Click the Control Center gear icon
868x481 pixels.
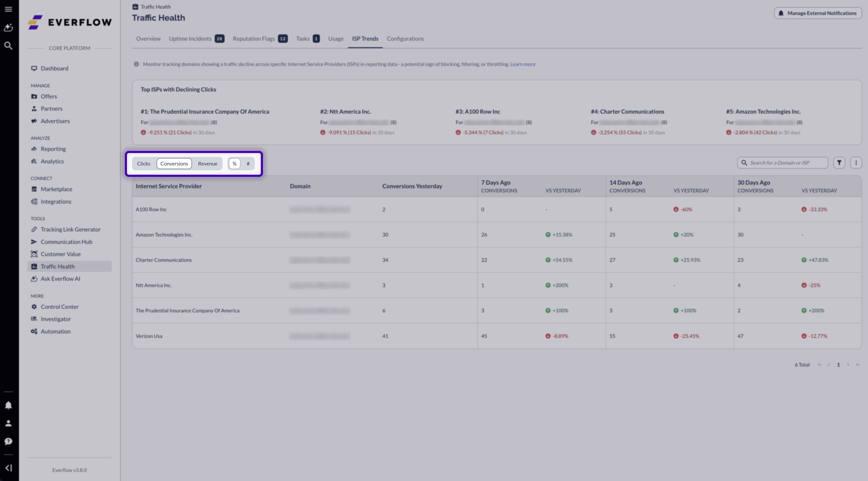point(34,307)
